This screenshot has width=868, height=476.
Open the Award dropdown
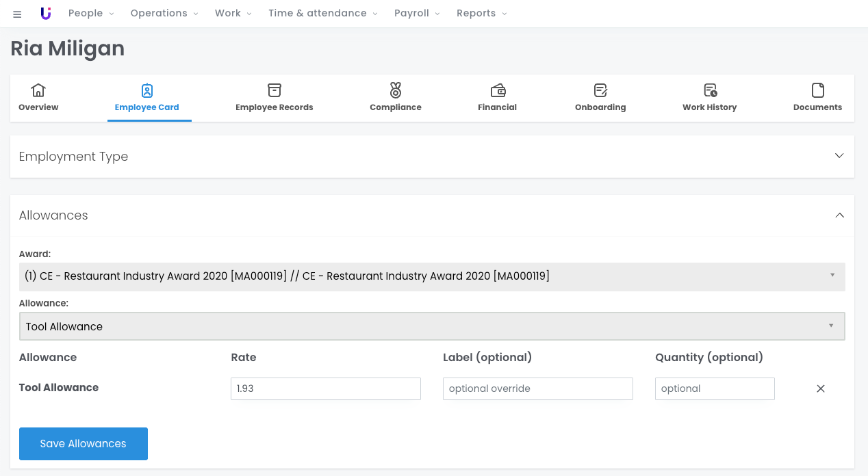(432, 276)
